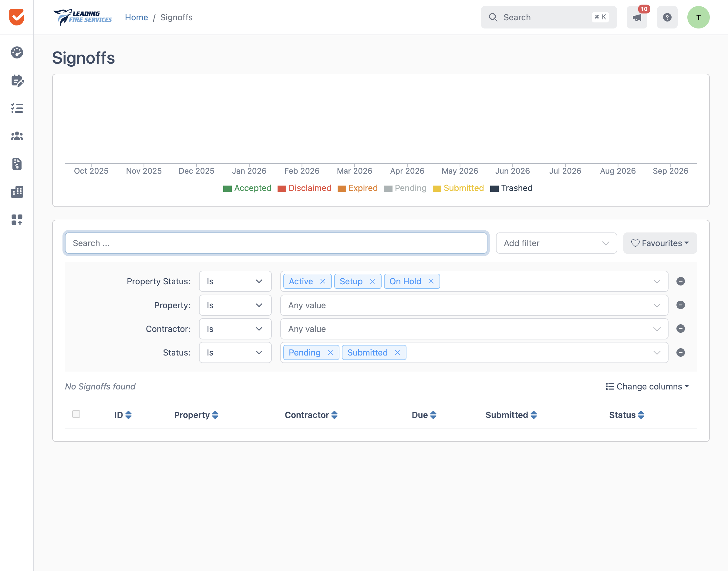Open the dashboard gauge icon in sidebar

(17, 52)
